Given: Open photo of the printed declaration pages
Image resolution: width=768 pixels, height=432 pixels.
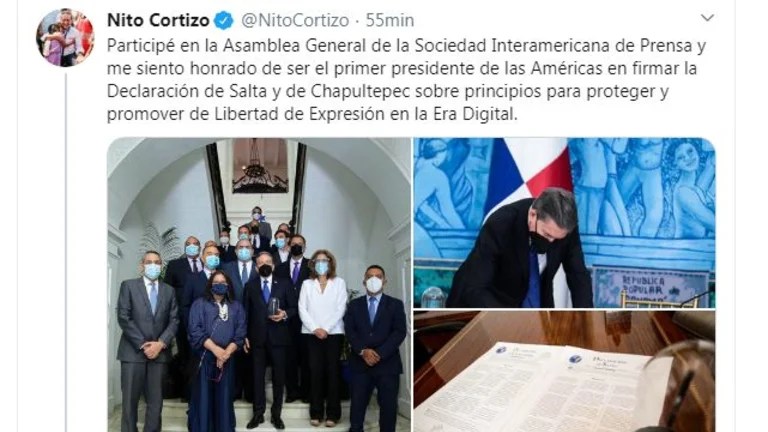Looking at the screenshot, I should pos(564,372).
